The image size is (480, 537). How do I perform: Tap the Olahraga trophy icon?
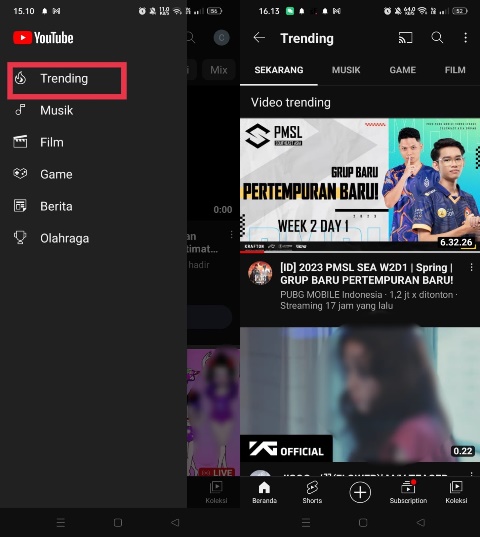coord(20,237)
